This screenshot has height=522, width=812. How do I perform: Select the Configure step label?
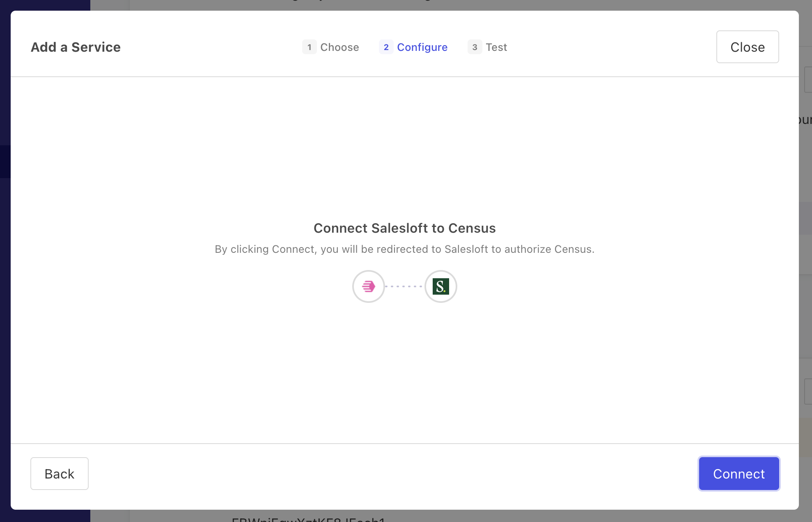(422, 47)
